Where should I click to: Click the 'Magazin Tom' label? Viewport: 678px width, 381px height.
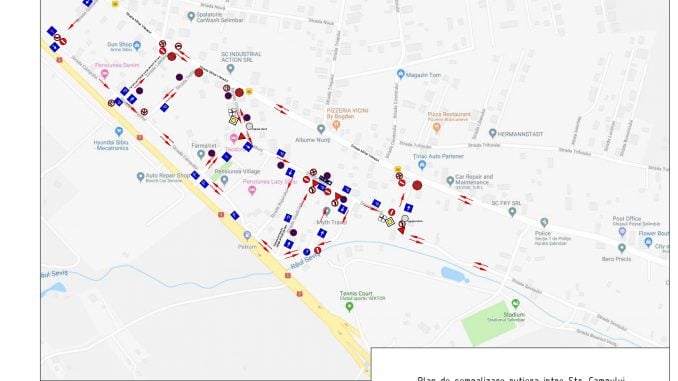tap(424, 75)
